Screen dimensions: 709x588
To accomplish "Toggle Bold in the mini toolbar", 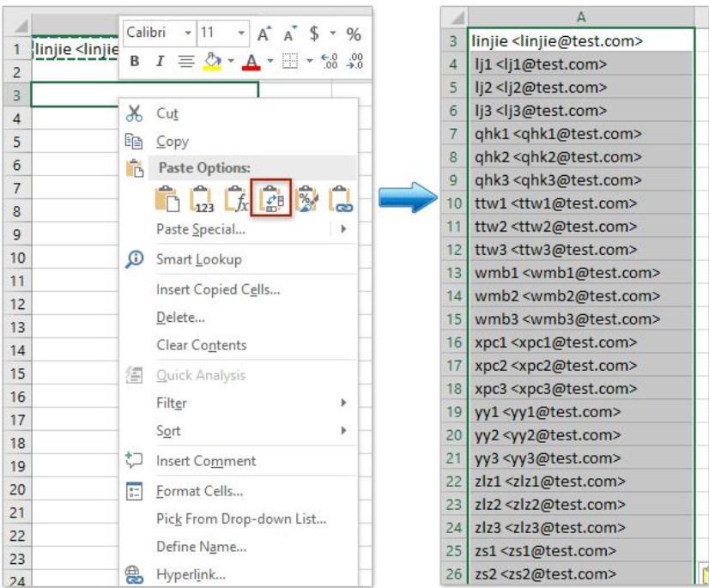I will click(x=134, y=61).
